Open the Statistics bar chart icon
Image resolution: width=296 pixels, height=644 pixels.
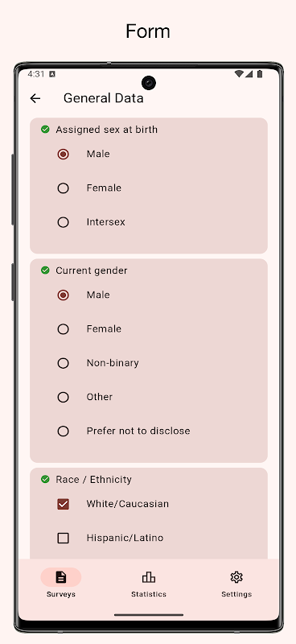click(x=149, y=577)
